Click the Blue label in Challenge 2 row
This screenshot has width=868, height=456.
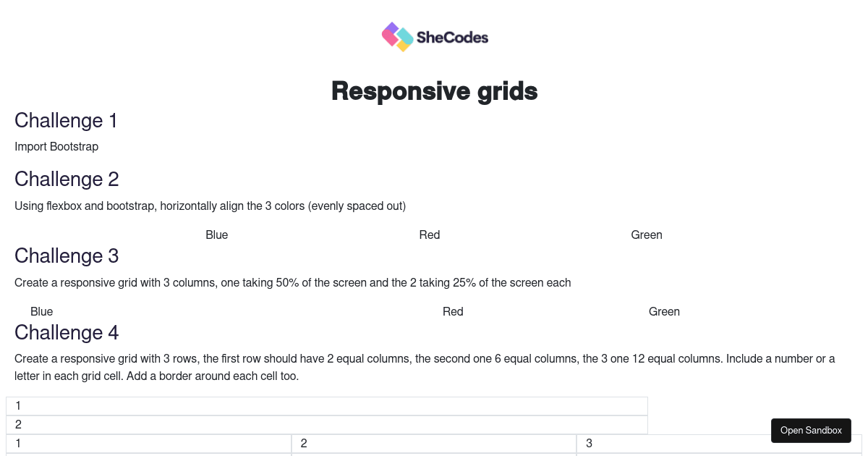(x=217, y=235)
